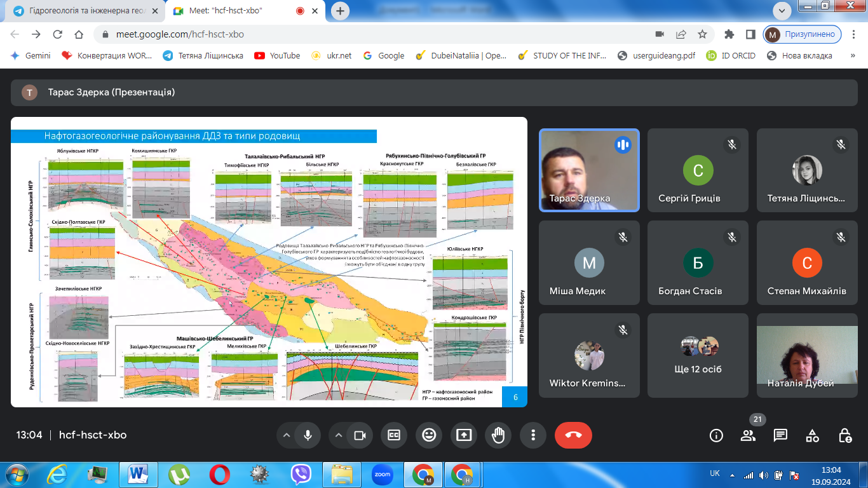Open the Ще 12 осіб participants tile
The height and width of the screenshot is (488, 868).
pyautogui.click(x=698, y=356)
